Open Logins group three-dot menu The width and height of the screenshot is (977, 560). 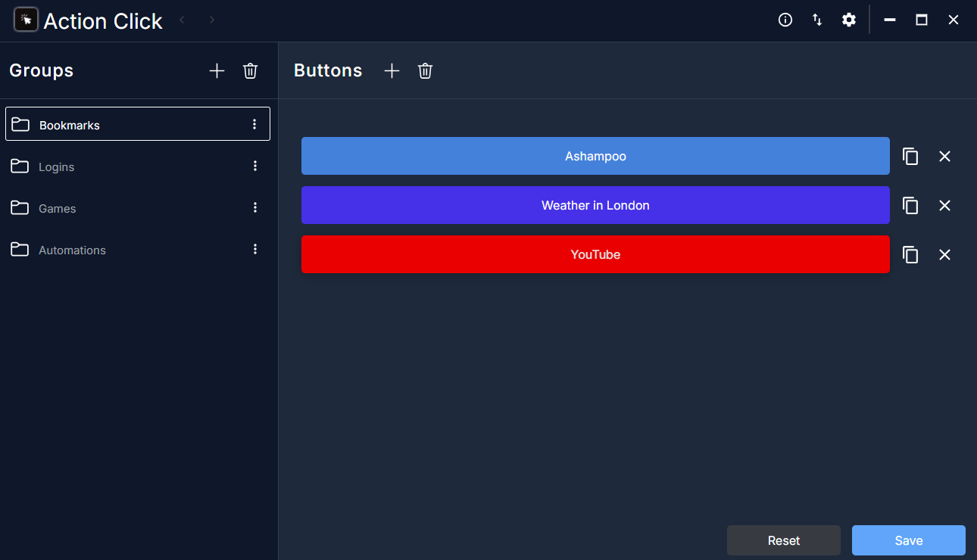pos(255,166)
